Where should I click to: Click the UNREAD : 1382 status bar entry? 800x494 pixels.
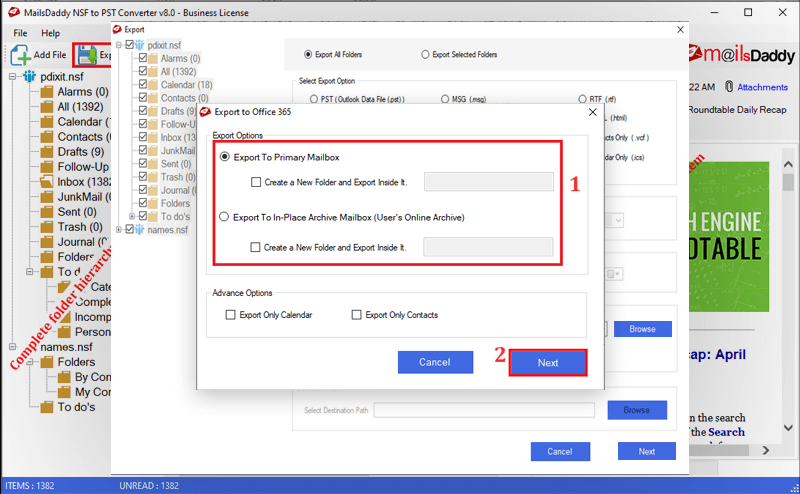point(149,485)
